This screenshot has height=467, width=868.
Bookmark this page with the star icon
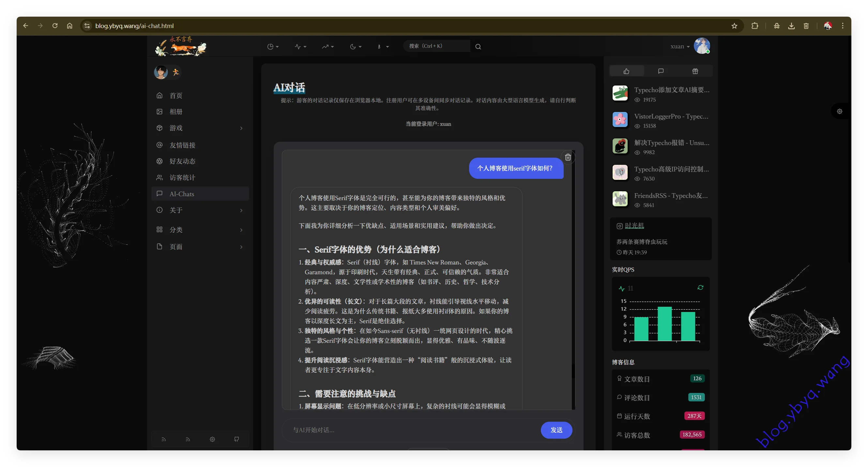pyautogui.click(x=734, y=26)
